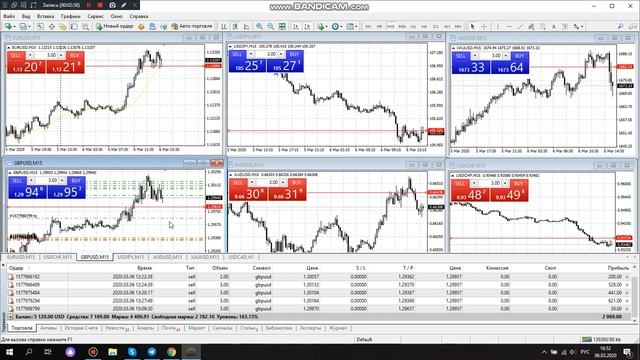The height and width of the screenshot is (360, 640).
Task: Collapse the USDCHF one-click trading panel triangle
Action: (x=453, y=176)
